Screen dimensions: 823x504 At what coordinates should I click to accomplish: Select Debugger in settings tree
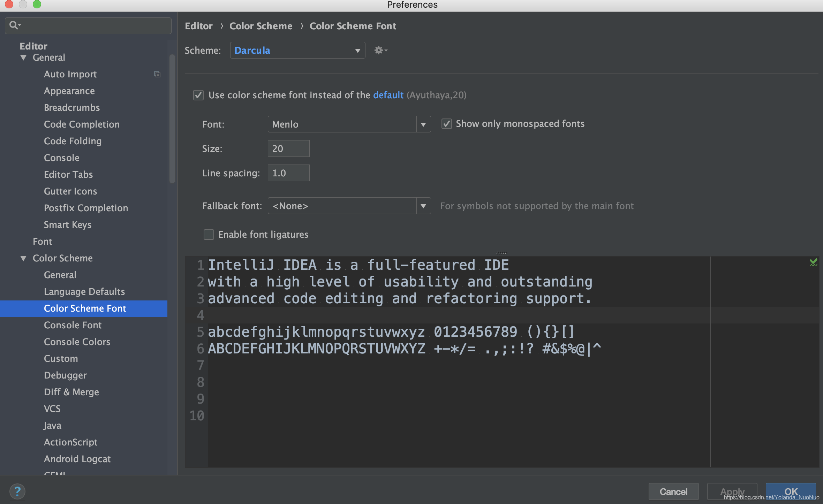tap(65, 375)
